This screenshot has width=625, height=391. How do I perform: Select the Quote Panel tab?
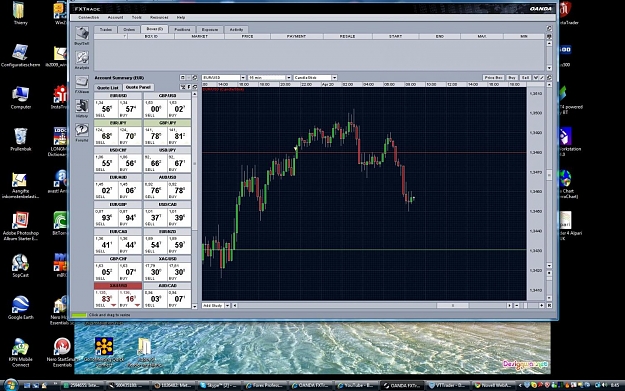click(138, 87)
